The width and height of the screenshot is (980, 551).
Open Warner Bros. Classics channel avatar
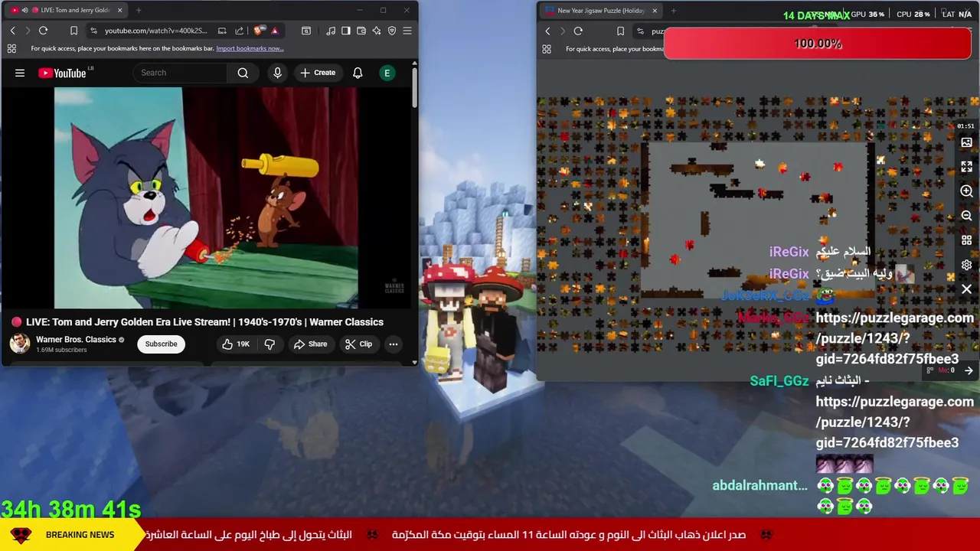(20, 344)
